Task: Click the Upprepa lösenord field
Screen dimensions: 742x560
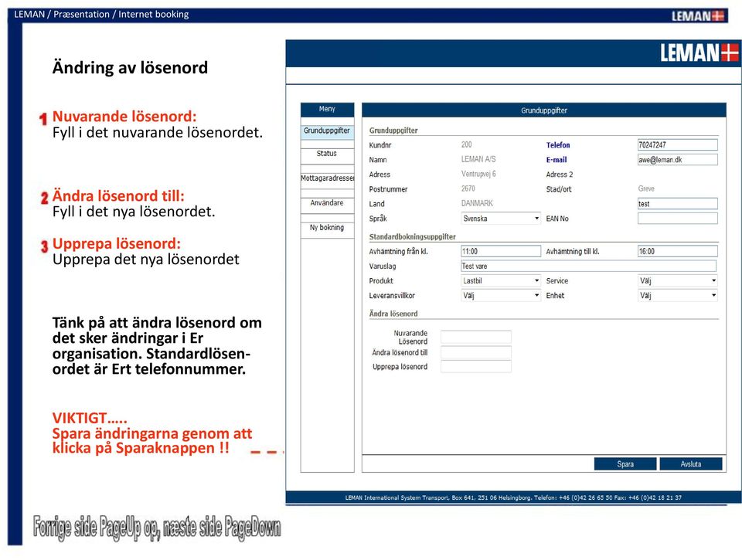Action: click(476, 367)
